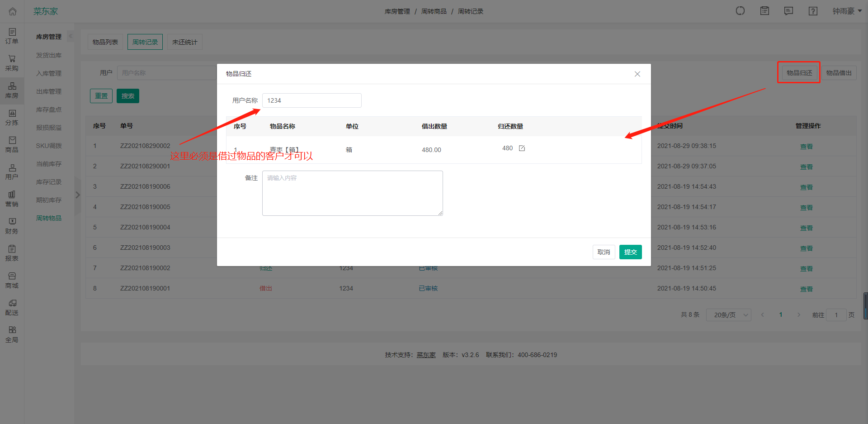The image size is (868, 424).
Task: Expand the collapsed sidebar panel arrow
Action: [x=78, y=195]
